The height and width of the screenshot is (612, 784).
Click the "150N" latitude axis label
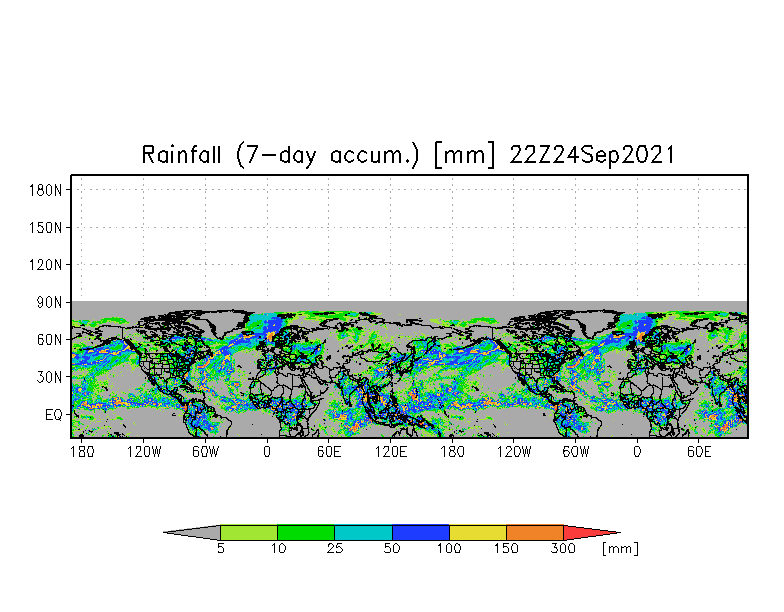46,228
